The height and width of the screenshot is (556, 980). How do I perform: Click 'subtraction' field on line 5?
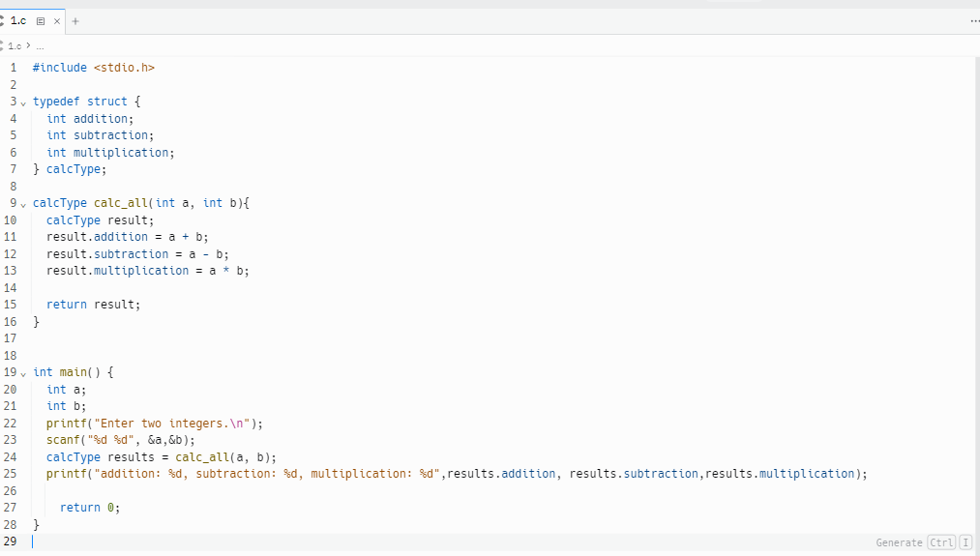[110, 135]
